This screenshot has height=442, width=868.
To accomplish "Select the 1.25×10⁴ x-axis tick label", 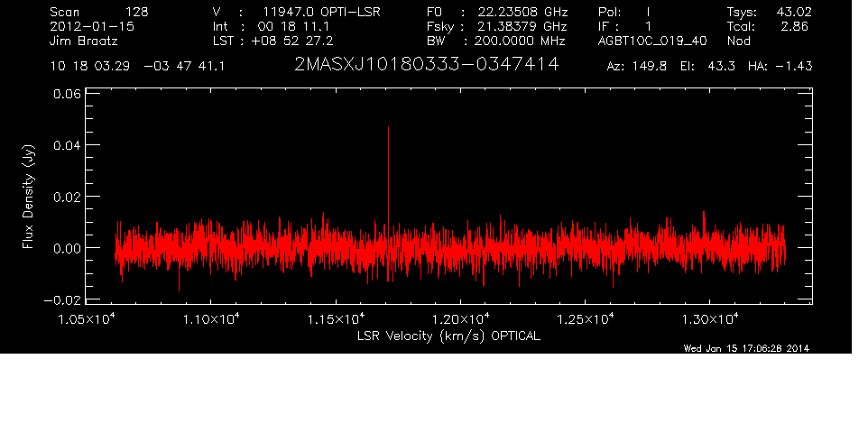I will click(x=585, y=319).
